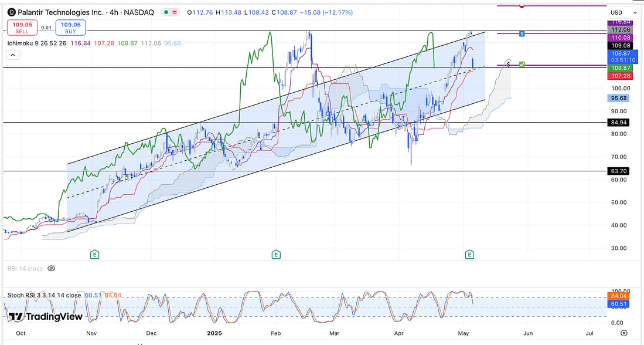644x345 pixels.
Task: Show the hidden RSI indicator via eye icon
Action: [x=52, y=269]
